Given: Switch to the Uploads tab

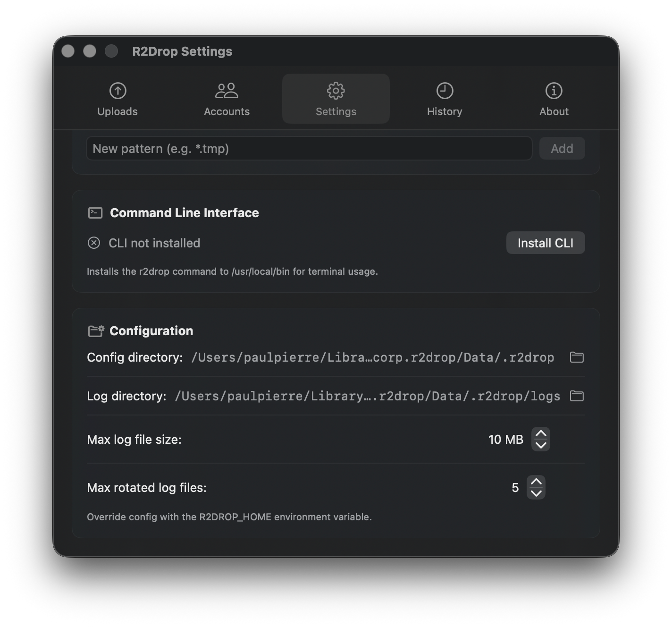Looking at the screenshot, I should (117, 99).
